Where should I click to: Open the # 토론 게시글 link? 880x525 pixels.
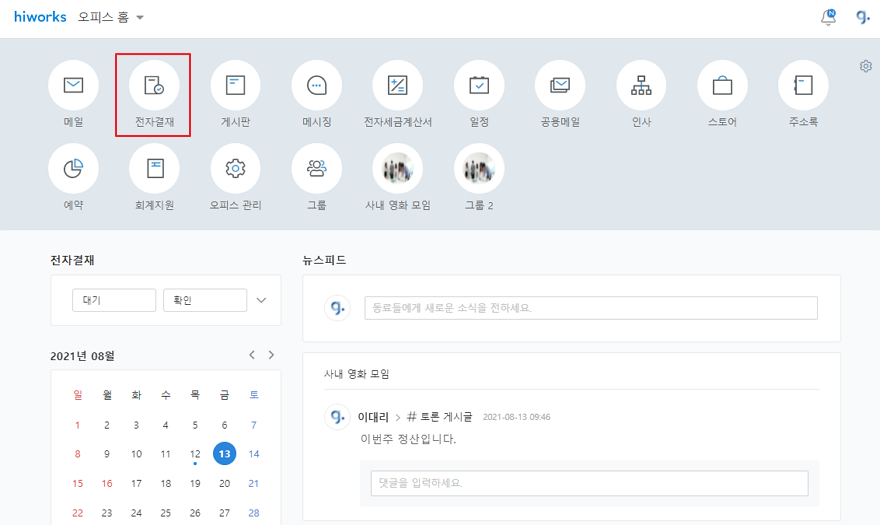439,417
